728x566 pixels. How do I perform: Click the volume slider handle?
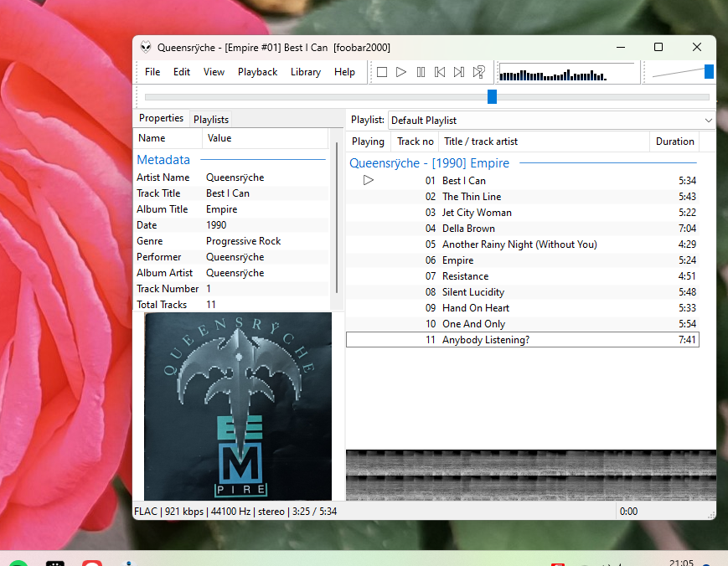coord(709,72)
